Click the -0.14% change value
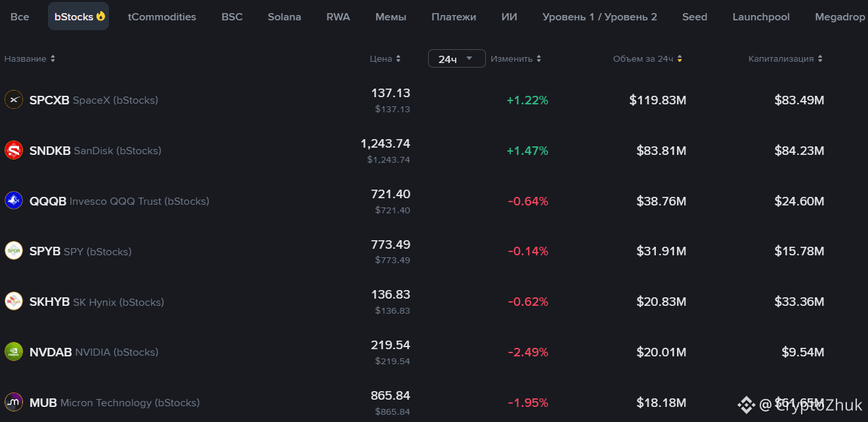Viewport: 868px width, 422px height. tap(528, 251)
